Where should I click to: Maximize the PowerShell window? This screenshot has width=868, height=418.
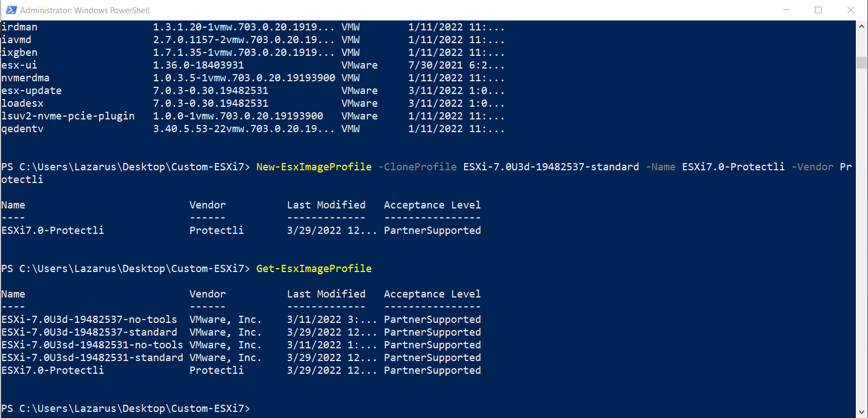(818, 10)
